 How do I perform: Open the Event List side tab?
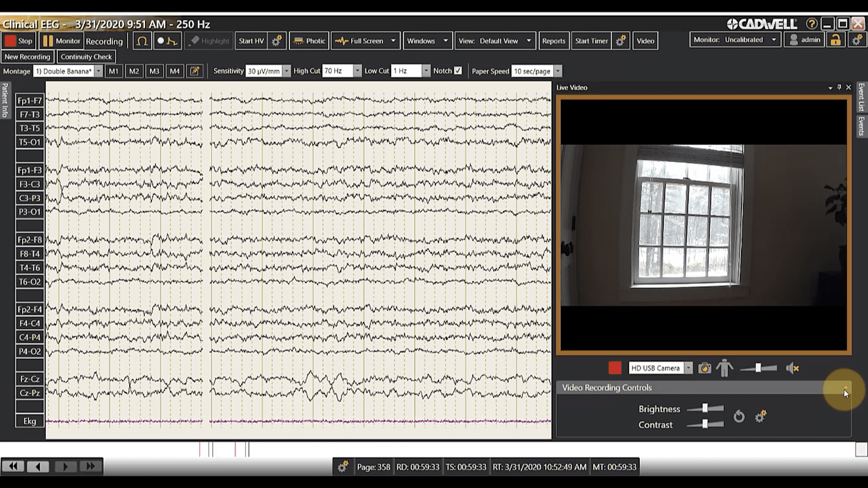(861, 97)
